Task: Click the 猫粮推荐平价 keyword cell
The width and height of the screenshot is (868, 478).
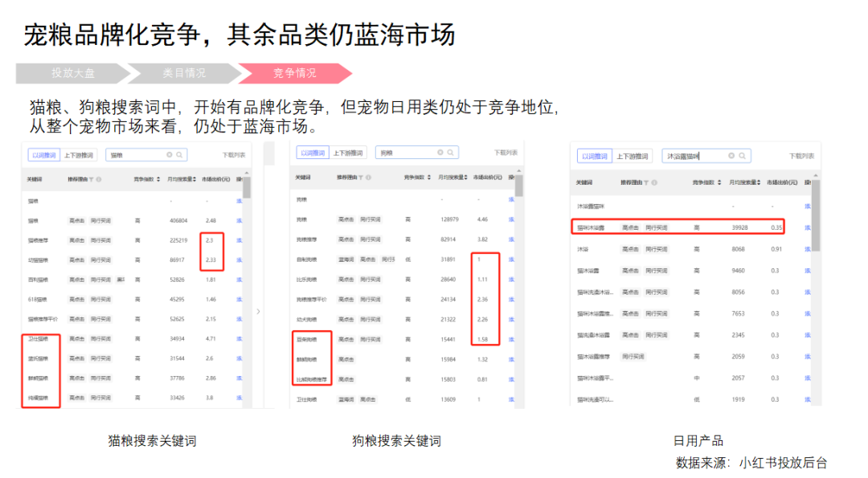Action: [43, 319]
